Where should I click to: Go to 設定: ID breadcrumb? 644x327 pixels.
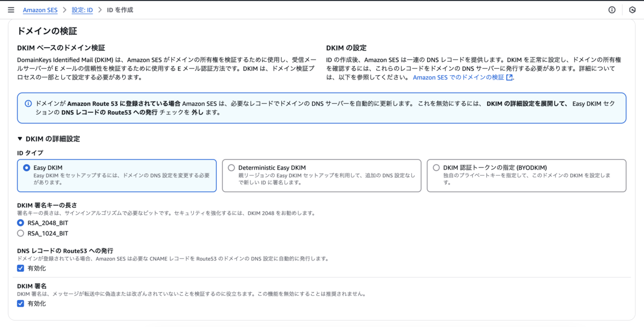point(82,10)
